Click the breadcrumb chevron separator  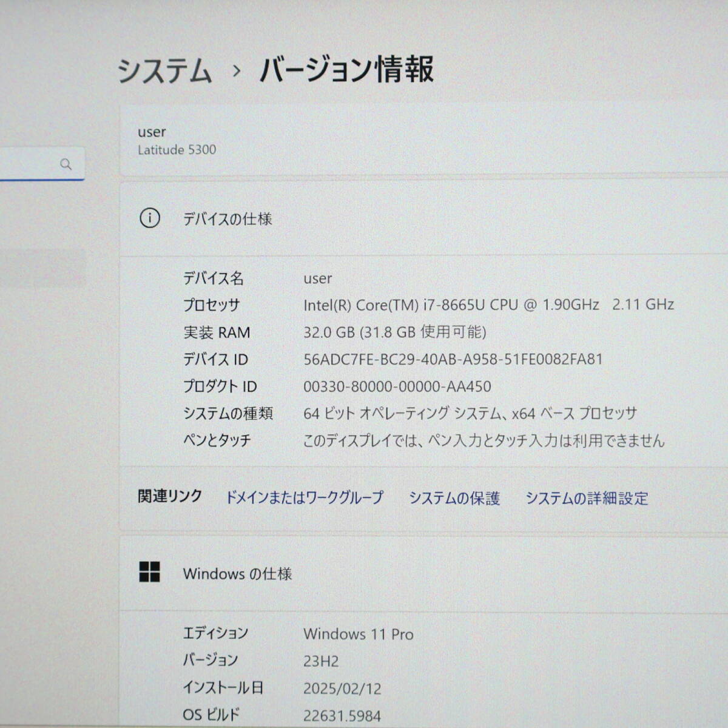[x=237, y=72]
